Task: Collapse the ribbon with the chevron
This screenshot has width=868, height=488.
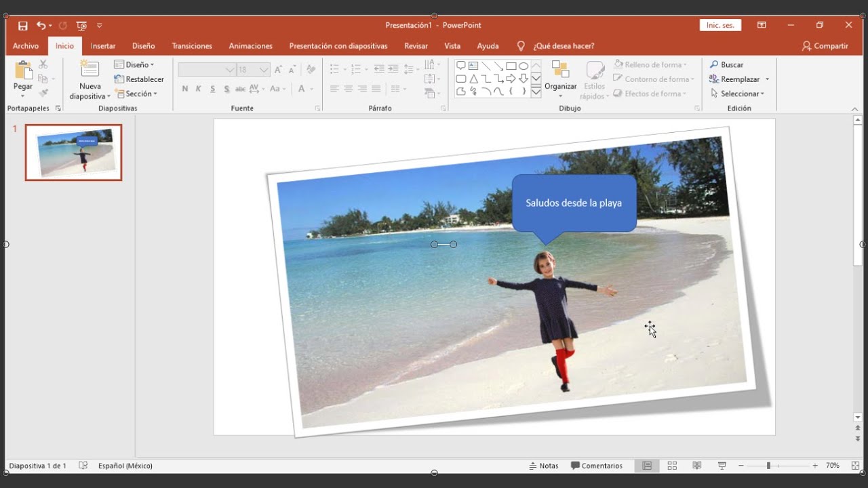Action: click(x=854, y=109)
